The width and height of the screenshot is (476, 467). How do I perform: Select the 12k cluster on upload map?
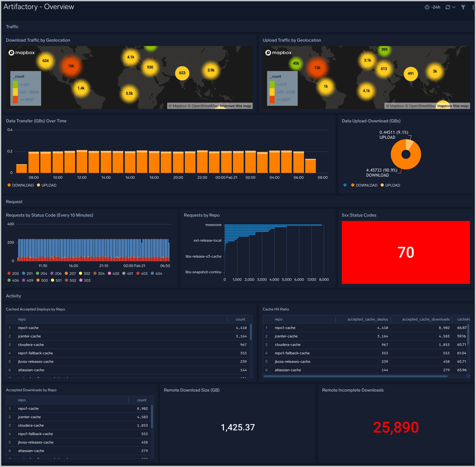click(317, 68)
